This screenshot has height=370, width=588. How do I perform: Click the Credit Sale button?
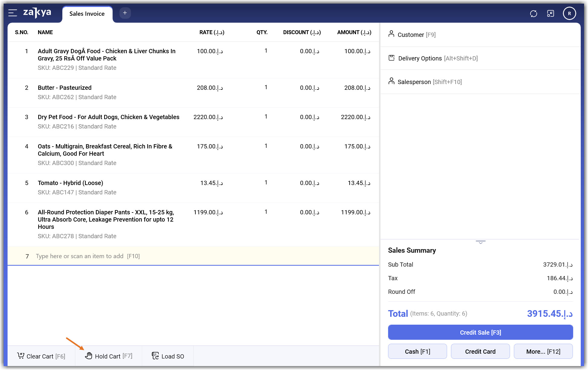[x=480, y=333]
